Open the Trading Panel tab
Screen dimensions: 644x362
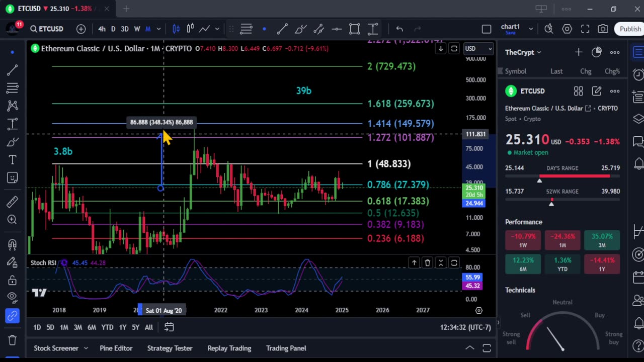click(x=286, y=348)
